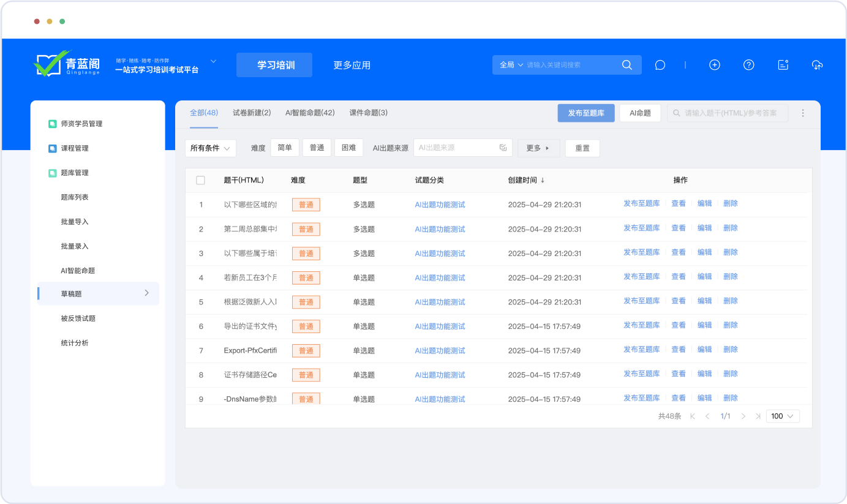Click the next page arrow in pagination
The image size is (847, 504).
(743, 416)
